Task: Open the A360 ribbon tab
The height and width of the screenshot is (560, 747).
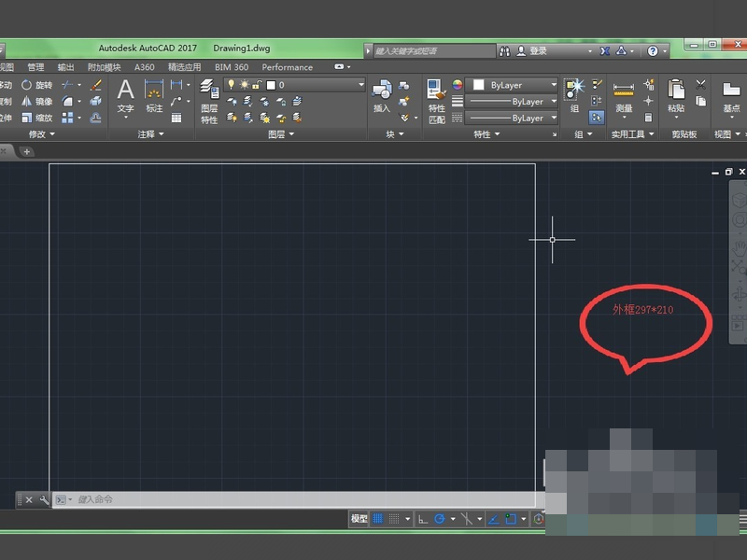Action: pos(145,67)
